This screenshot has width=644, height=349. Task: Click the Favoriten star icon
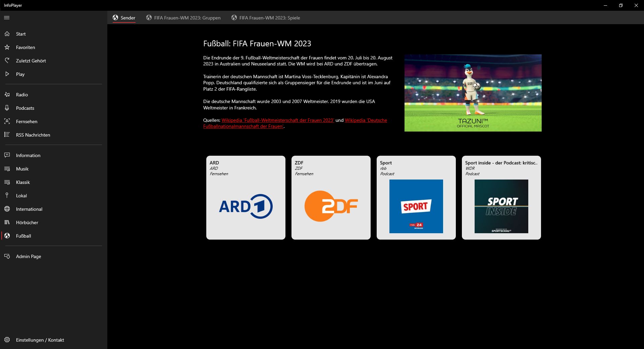(7, 47)
